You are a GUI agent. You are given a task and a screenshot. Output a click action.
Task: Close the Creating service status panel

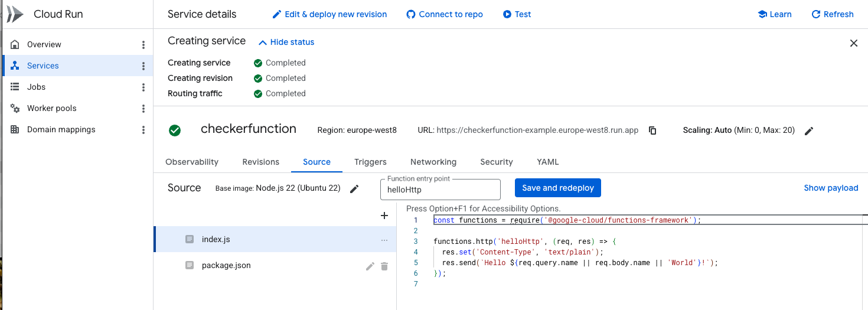tap(853, 43)
